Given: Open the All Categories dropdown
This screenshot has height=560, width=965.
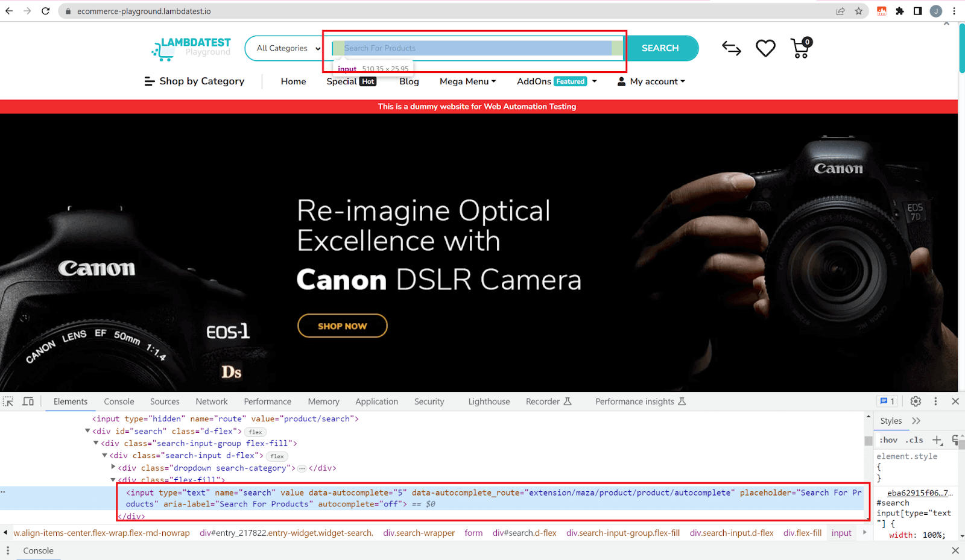Looking at the screenshot, I should click(x=288, y=48).
